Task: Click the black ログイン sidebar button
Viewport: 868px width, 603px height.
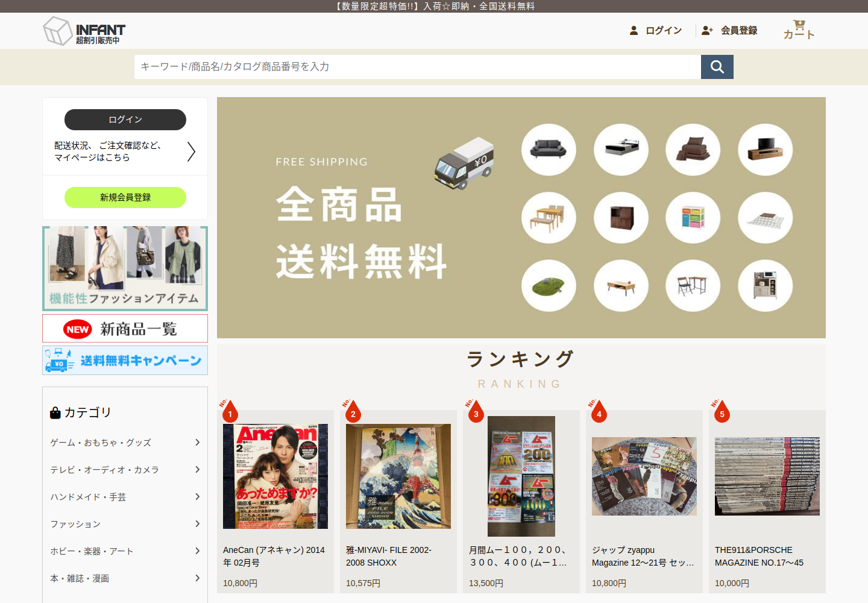Action: point(125,119)
